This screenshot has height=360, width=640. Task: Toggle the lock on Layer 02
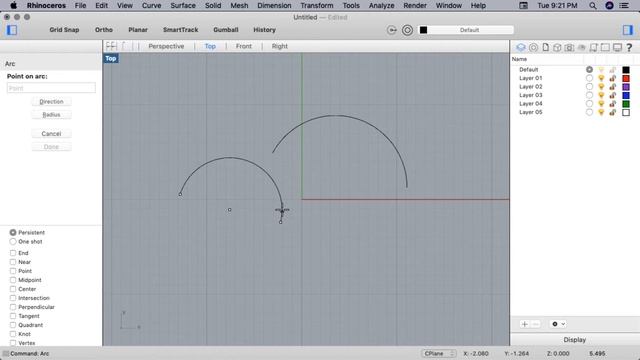612,87
